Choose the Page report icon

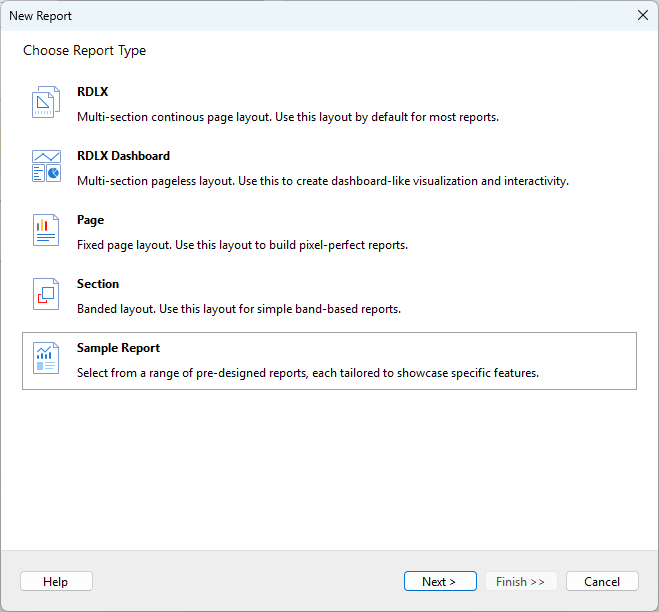point(46,230)
